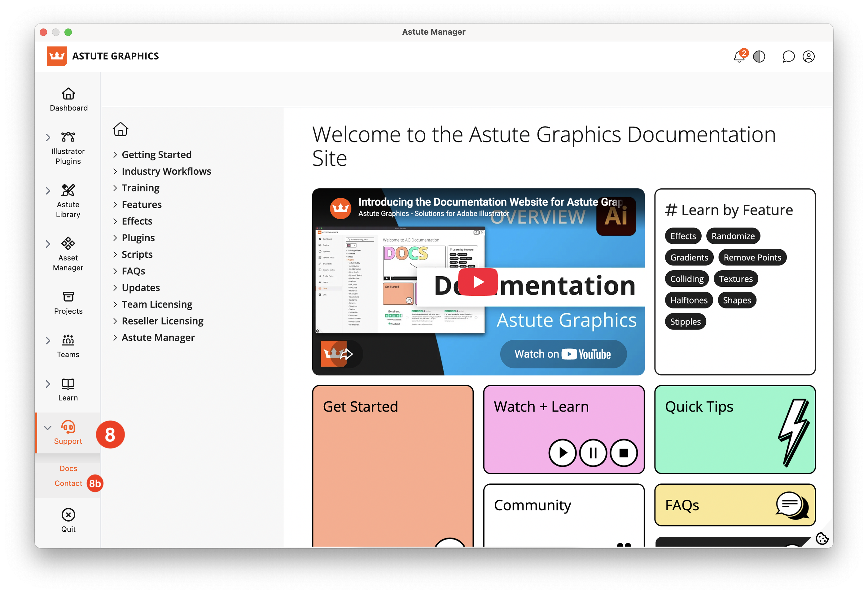Click the Watch on YouTube button
This screenshot has width=868, height=594.
pos(563,354)
